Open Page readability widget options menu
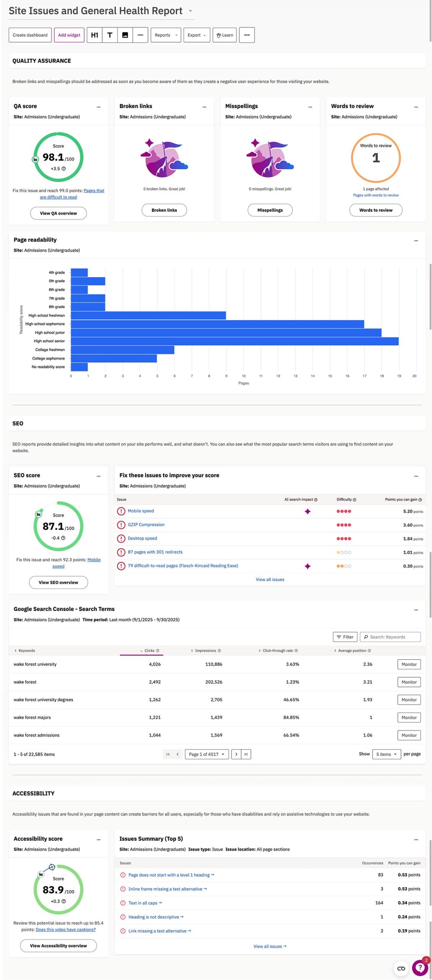 click(416, 240)
